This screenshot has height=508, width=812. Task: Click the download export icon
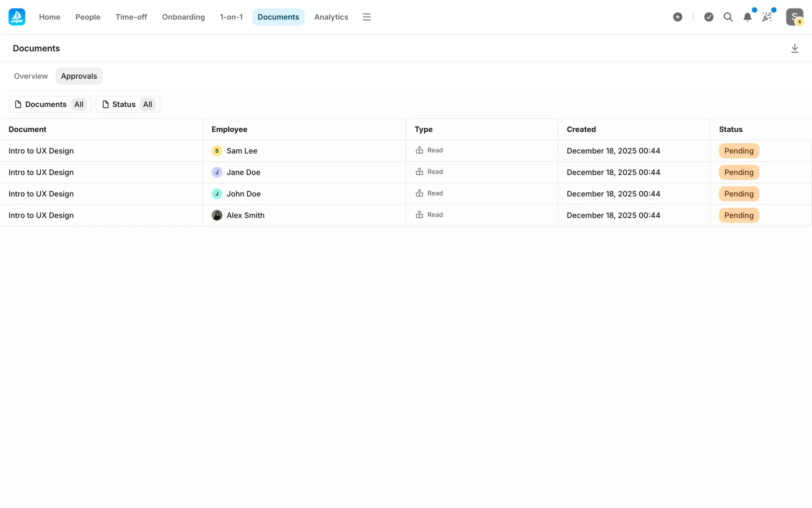point(795,48)
